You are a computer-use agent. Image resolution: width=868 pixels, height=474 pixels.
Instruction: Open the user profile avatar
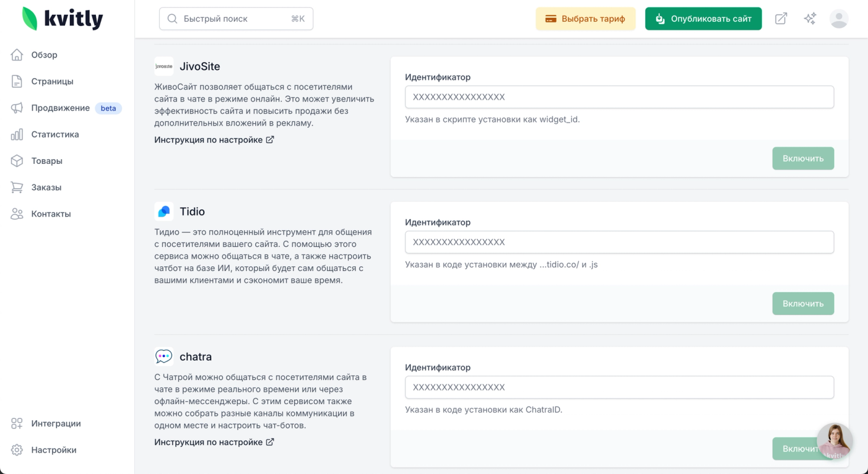coord(839,19)
